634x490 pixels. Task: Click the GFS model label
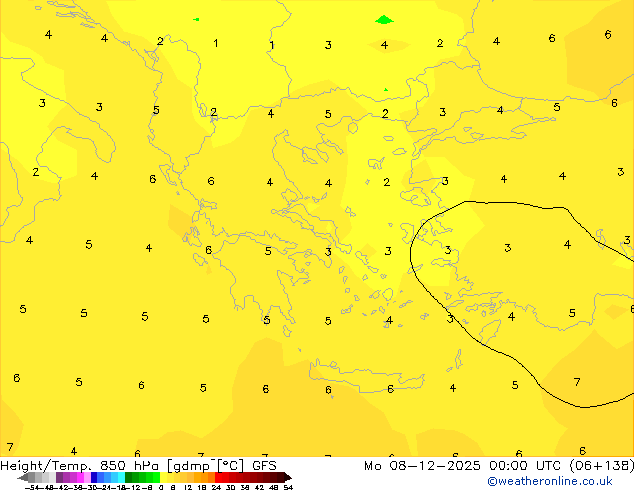264,466
